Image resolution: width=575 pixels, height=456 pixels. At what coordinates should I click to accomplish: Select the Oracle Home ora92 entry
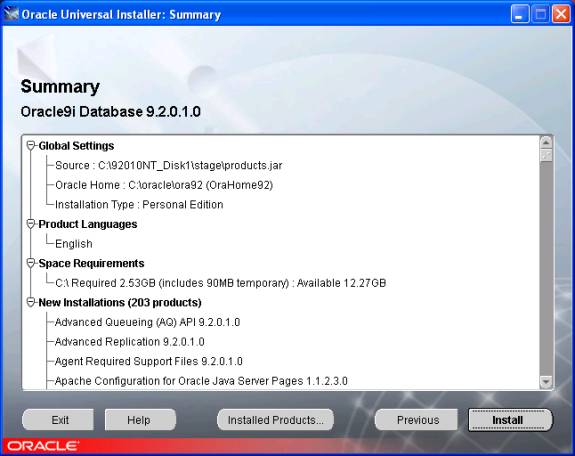(164, 185)
